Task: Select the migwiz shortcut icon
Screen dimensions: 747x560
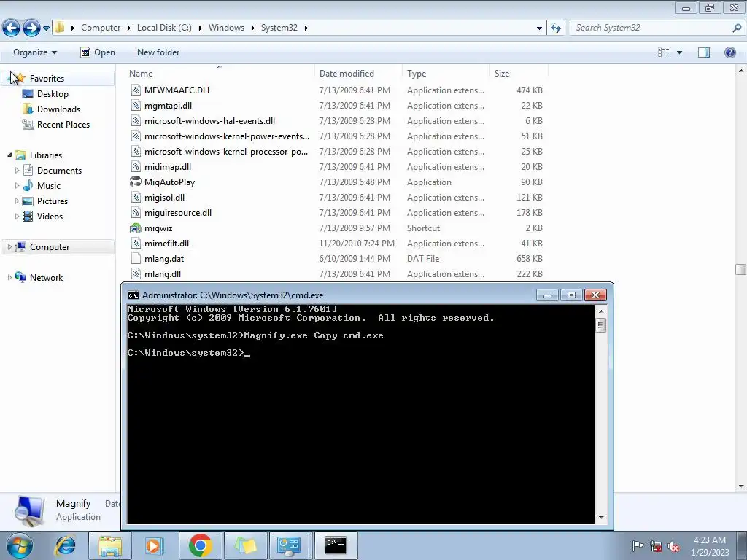Action: tap(136, 228)
